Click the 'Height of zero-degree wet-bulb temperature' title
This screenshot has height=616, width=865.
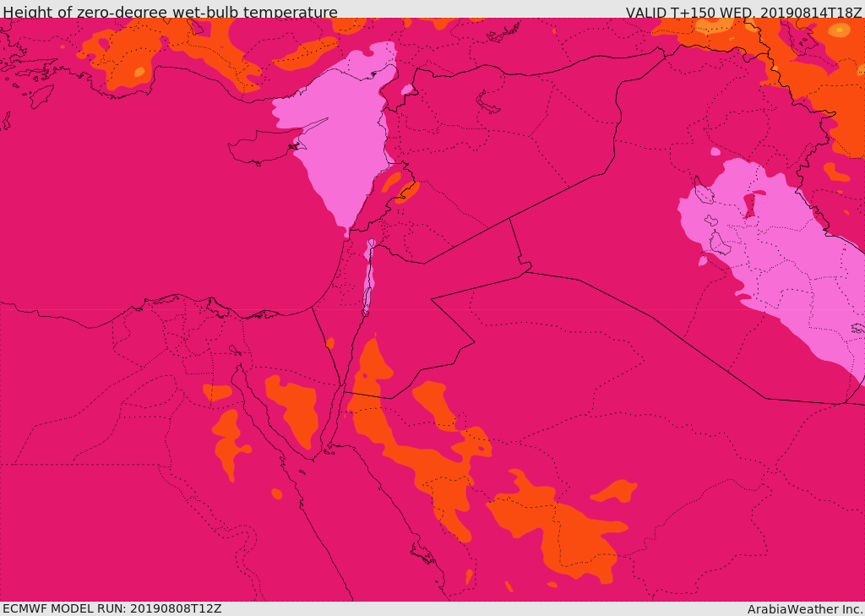pos(171,12)
